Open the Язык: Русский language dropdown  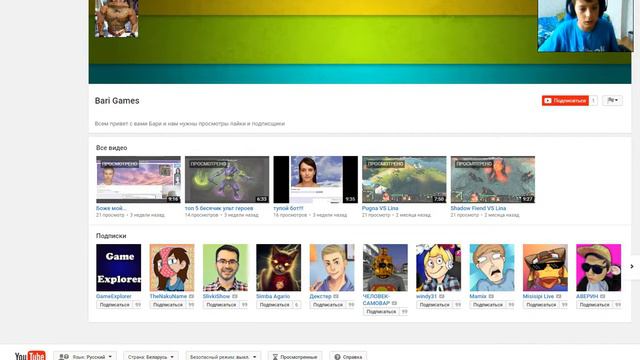[85, 356]
